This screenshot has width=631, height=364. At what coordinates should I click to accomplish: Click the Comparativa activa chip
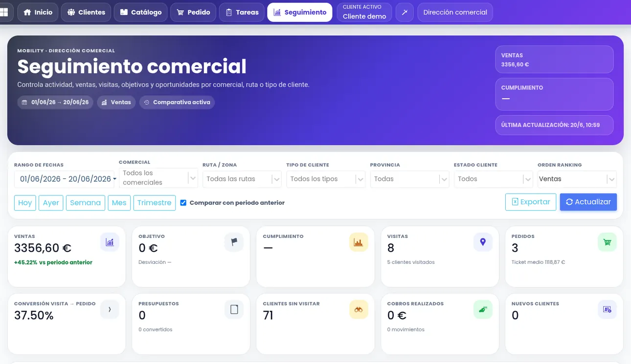coord(177,102)
